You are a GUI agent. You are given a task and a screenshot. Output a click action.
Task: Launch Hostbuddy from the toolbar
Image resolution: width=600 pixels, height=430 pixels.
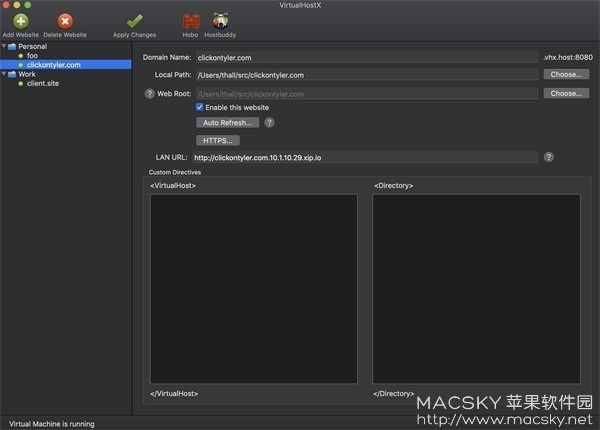(220, 21)
